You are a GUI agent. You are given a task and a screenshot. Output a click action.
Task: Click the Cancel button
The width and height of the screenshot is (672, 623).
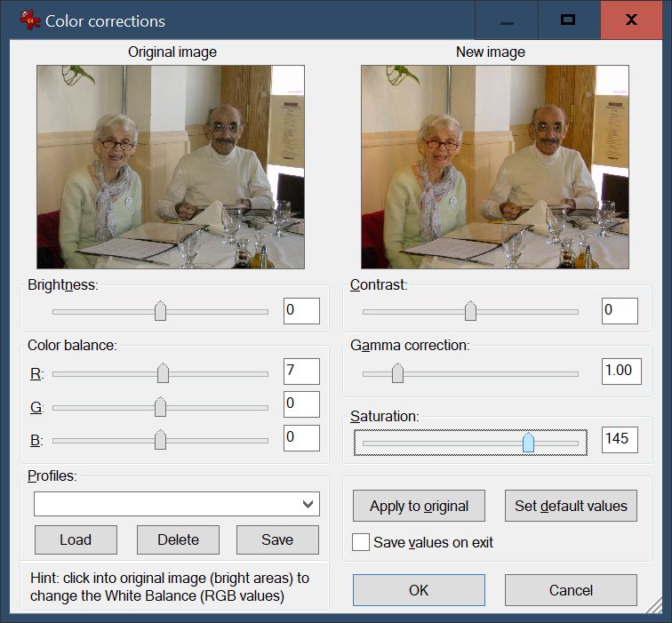tap(571, 590)
